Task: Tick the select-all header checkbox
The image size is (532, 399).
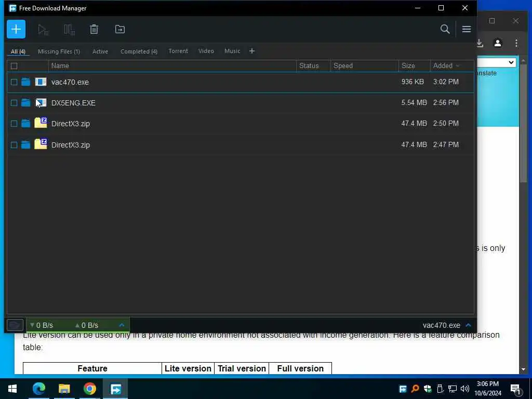Action: (14, 66)
